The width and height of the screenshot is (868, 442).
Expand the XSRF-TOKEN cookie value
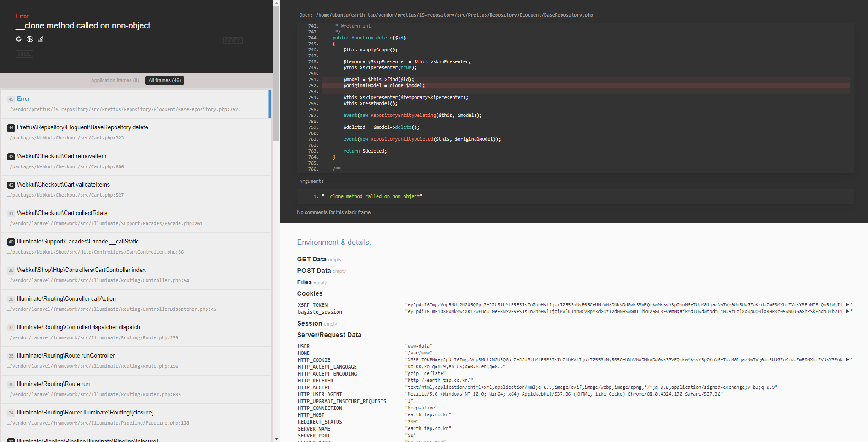coord(848,304)
